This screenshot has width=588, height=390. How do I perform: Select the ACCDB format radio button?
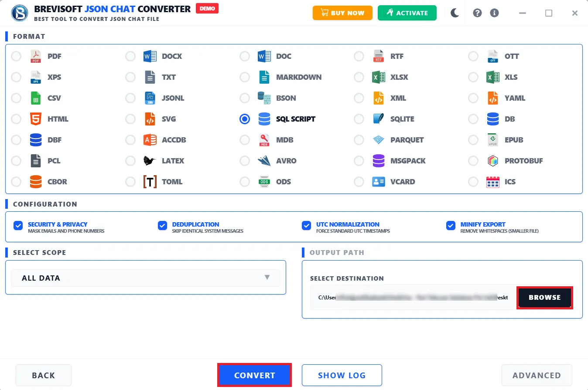click(x=130, y=140)
